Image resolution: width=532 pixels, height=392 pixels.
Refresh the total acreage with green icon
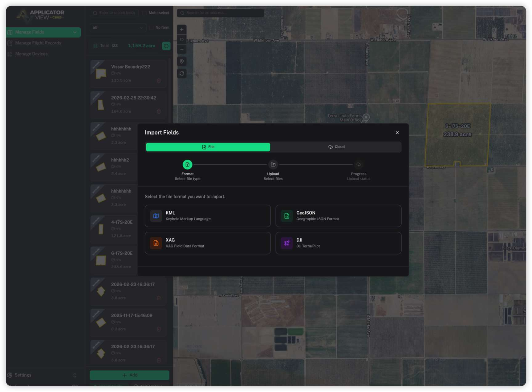(166, 46)
